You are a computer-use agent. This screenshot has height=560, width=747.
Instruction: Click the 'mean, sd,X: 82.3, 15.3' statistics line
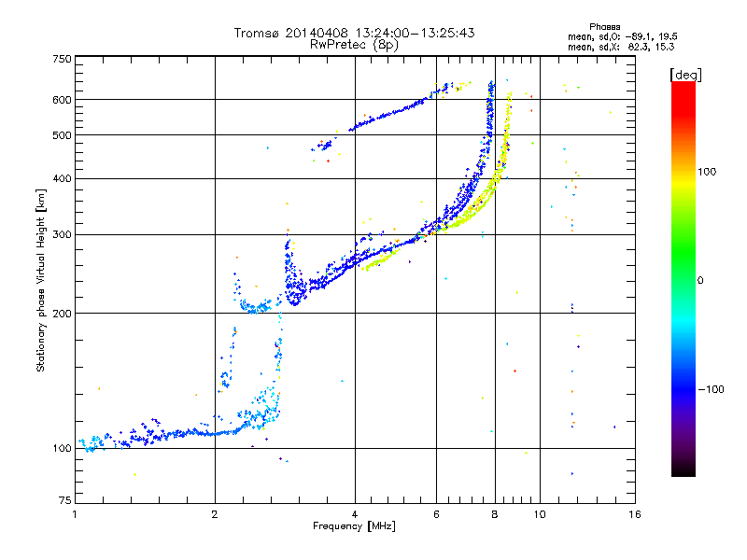621,47
